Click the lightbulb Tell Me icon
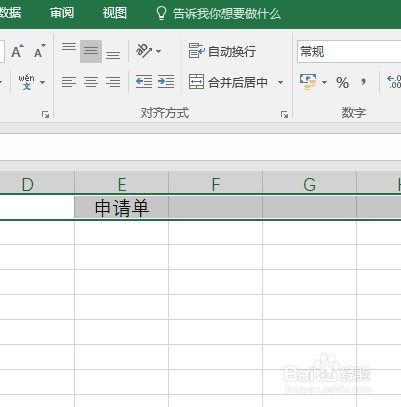401x407 pixels. tap(161, 13)
